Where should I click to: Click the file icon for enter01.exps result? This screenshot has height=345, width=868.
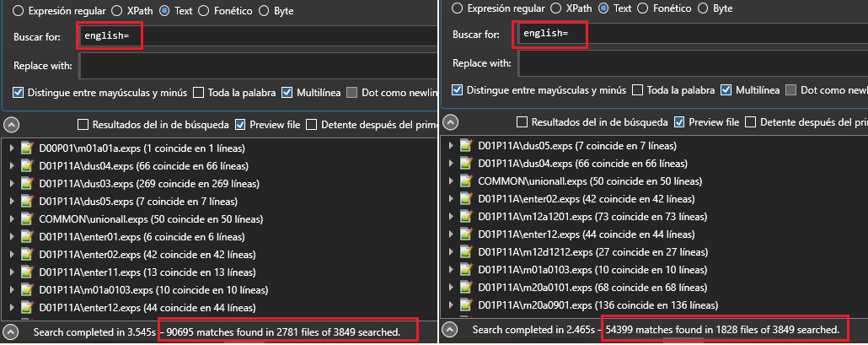click(27, 237)
